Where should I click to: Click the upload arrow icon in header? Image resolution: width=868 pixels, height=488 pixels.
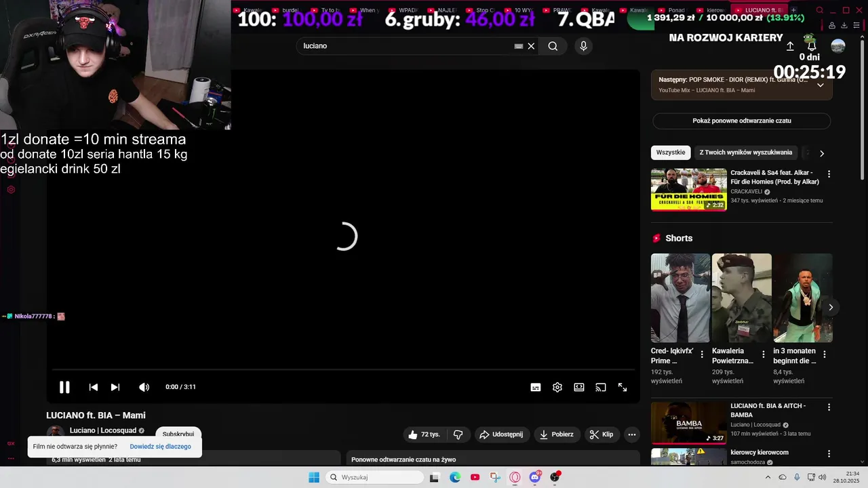point(790,46)
